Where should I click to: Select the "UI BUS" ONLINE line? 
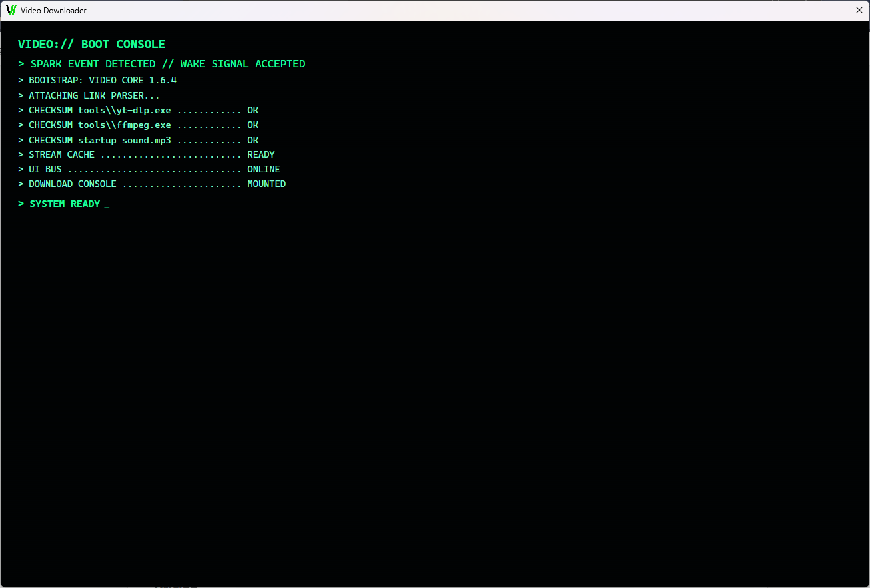[149, 169]
